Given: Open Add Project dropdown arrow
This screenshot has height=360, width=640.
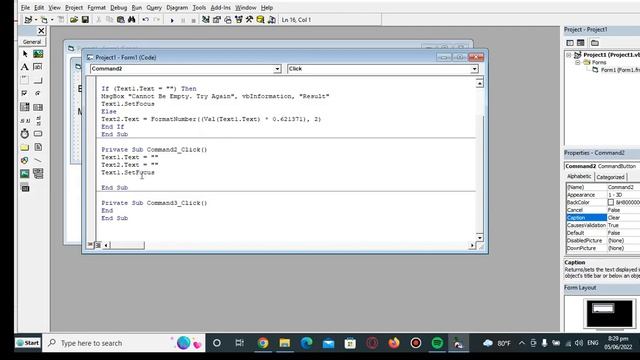Looking at the screenshot, I should pyautogui.click(x=36, y=20).
